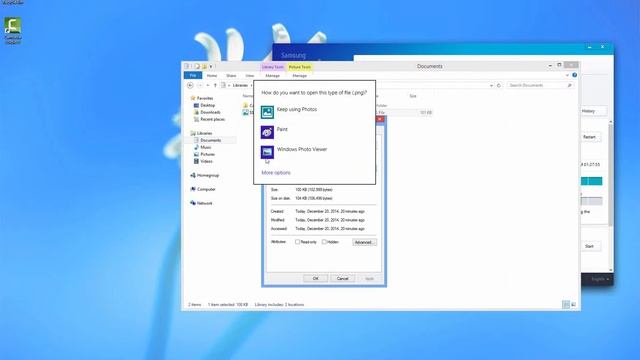
Task: Open Explorer help question-mark icon
Action: point(574,75)
